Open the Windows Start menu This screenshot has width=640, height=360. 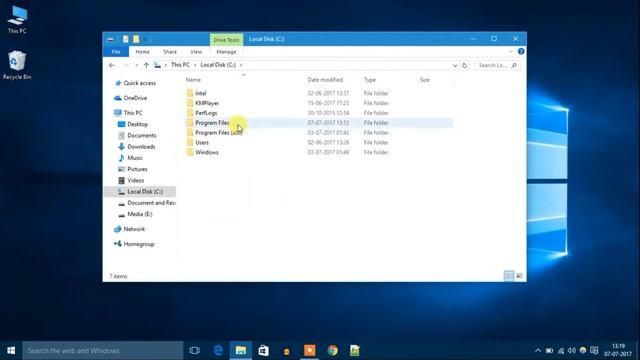pos(11,350)
